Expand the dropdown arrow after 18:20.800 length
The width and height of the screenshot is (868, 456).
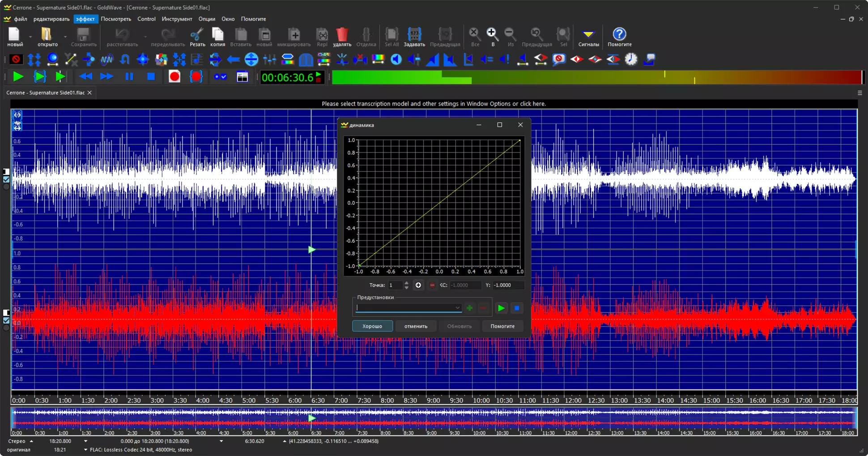coord(85,441)
